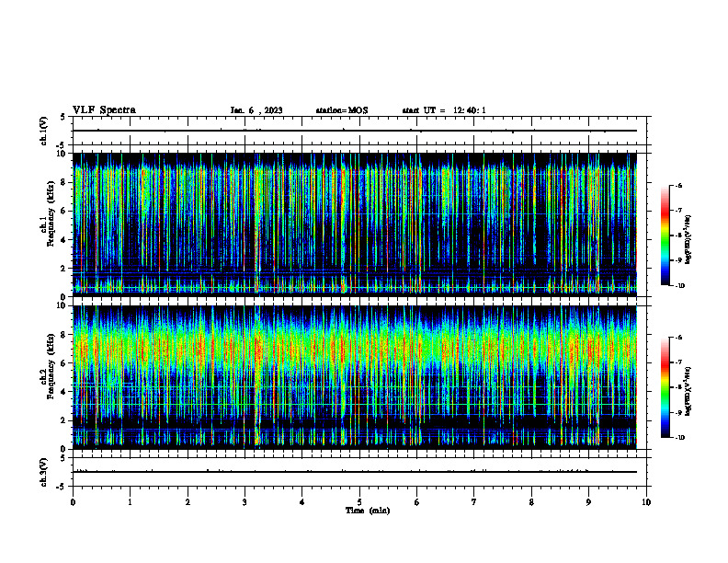
Task: Click the "-10" label on ch.1 colorbar
Action: (679, 286)
